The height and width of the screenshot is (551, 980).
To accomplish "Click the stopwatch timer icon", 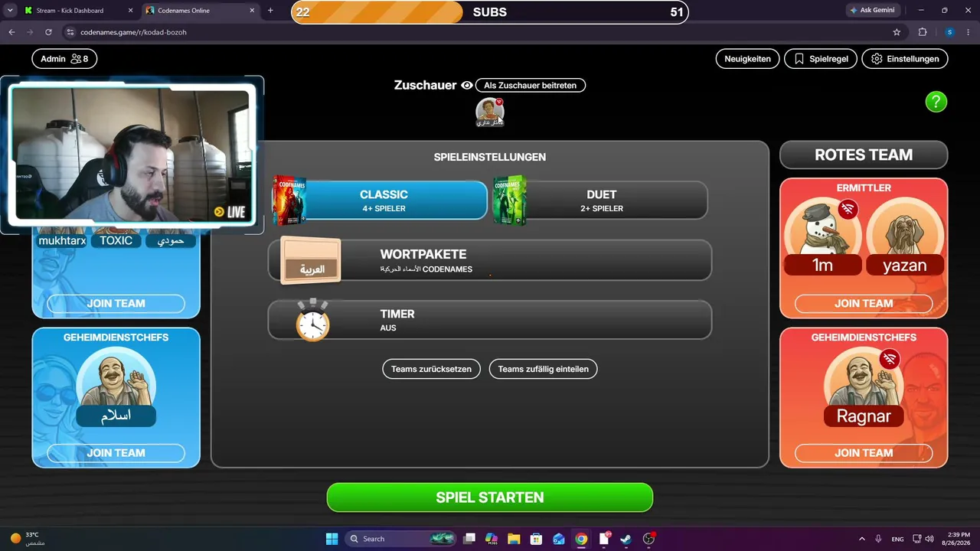I will click(x=312, y=320).
